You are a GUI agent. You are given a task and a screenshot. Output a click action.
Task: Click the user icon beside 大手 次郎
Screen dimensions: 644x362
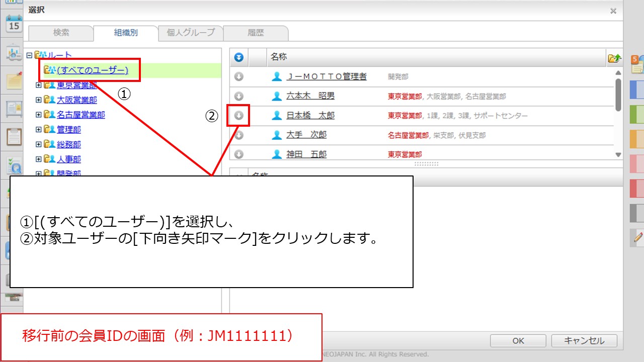coord(276,135)
